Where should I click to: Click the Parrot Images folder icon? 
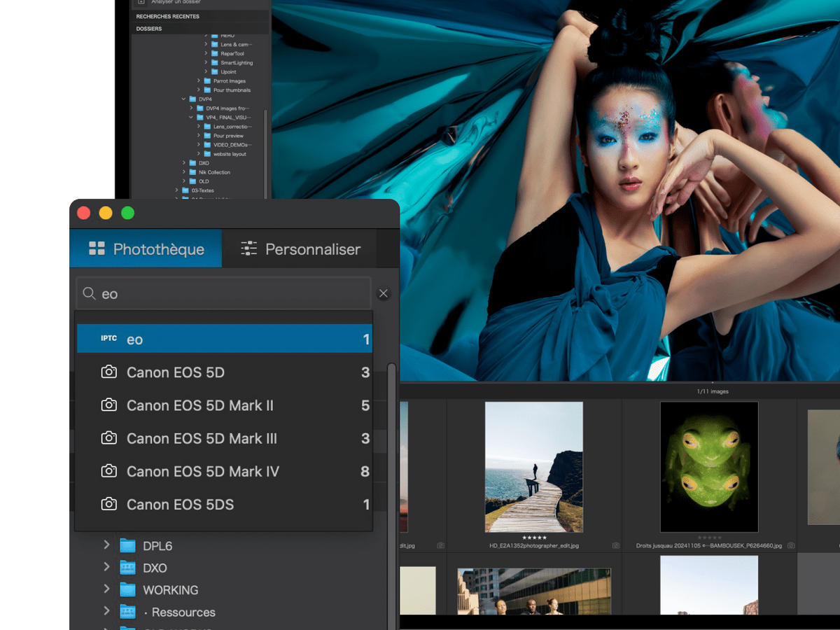point(208,81)
